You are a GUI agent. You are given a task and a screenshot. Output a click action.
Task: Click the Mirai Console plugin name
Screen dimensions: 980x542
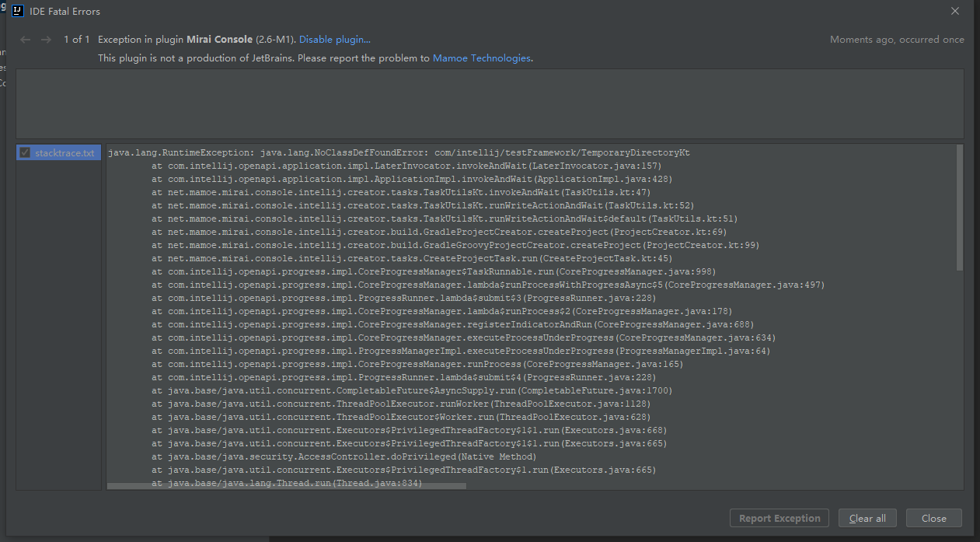tap(219, 39)
